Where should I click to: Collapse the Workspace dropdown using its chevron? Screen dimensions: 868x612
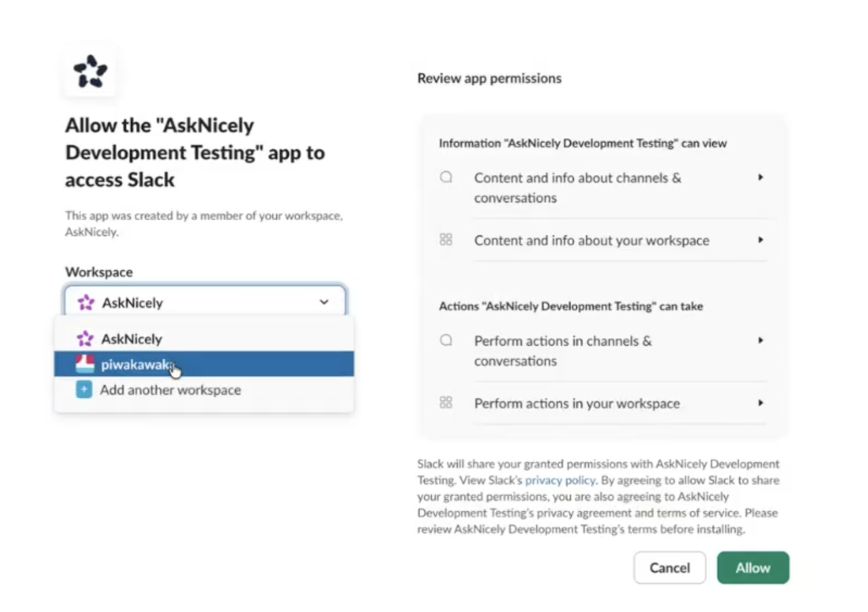pyautogui.click(x=324, y=302)
